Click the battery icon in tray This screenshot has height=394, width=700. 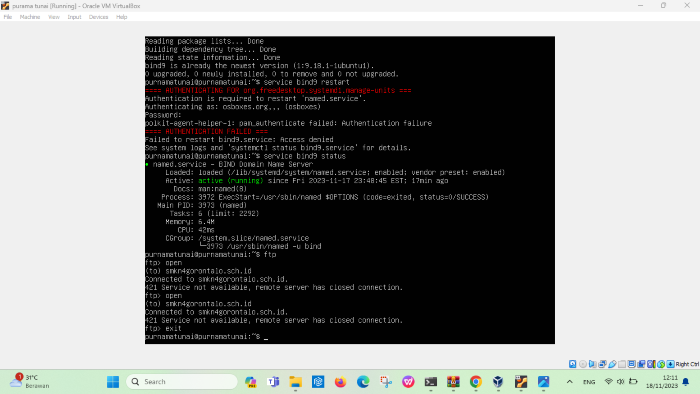point(633,382)
